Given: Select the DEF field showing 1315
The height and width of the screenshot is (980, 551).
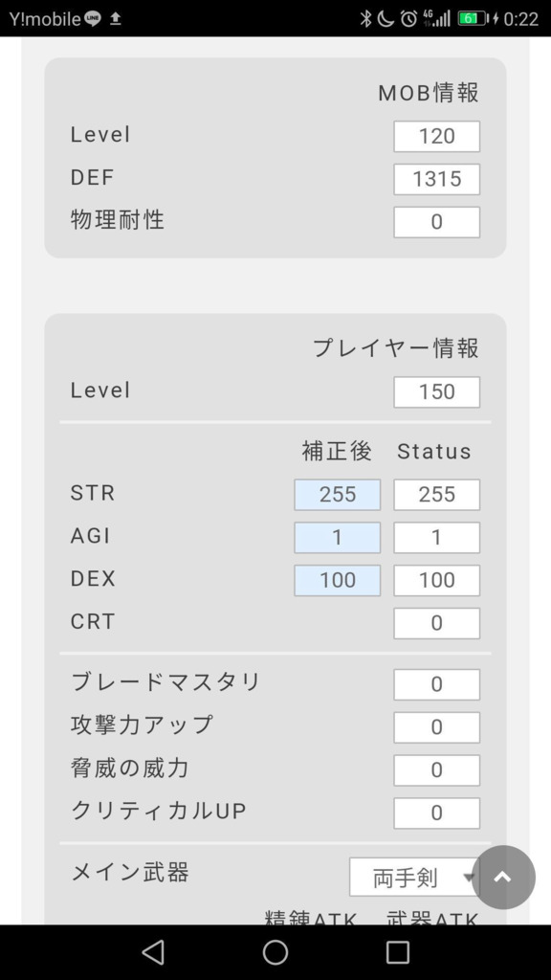Looking at the screenshot, I should 436,179.
